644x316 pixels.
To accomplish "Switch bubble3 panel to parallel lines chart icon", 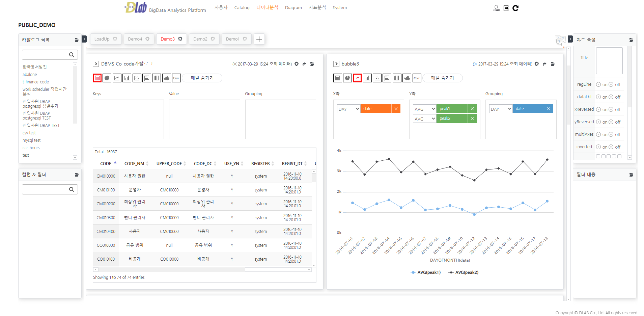I will point(397,78).
